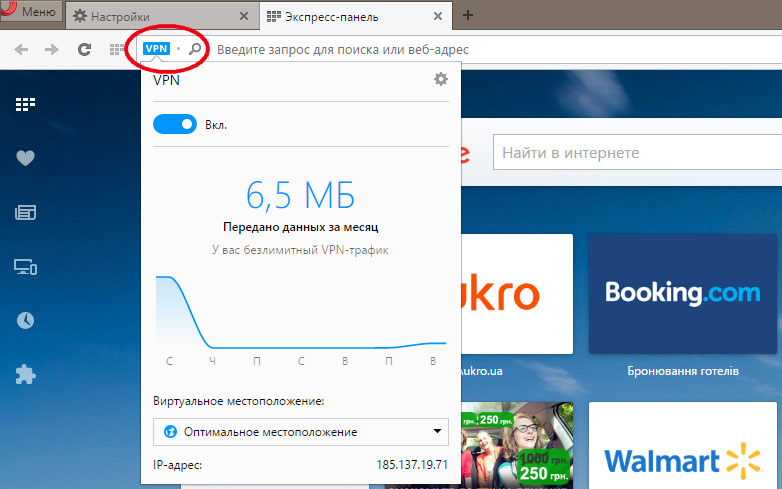Open a new tab with plus button

tap(467, 15)
